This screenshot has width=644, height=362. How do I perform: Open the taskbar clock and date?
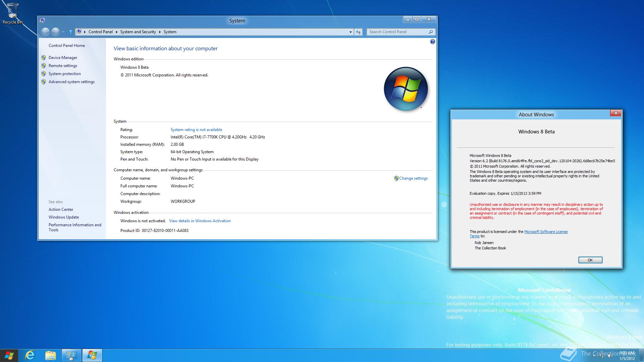coord(627,356)
